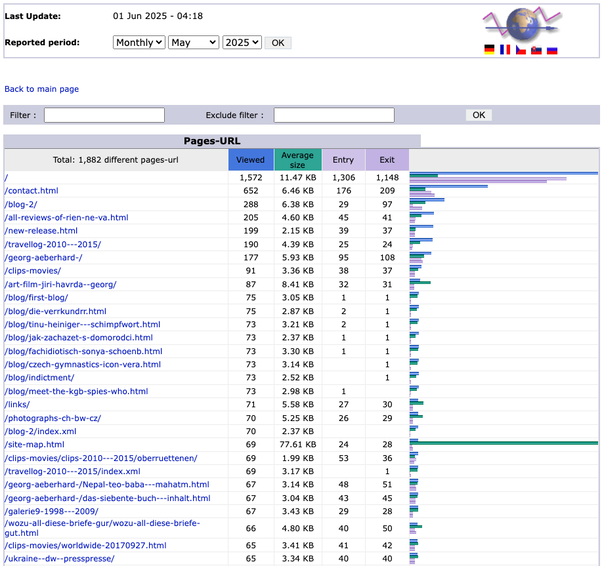Open the Monthly period type dropdown
This screenshot has width=604, height=566.
click(139, 42)
